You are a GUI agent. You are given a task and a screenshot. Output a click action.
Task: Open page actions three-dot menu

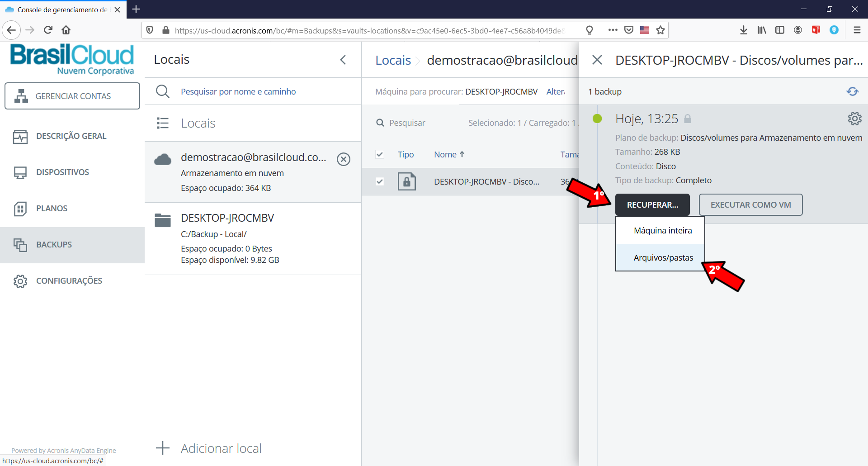[613, 30]
